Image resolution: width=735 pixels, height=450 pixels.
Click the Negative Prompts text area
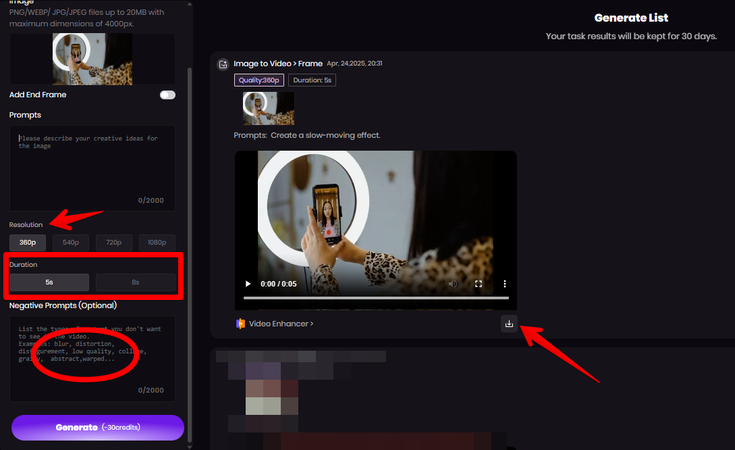click(92, 359)
